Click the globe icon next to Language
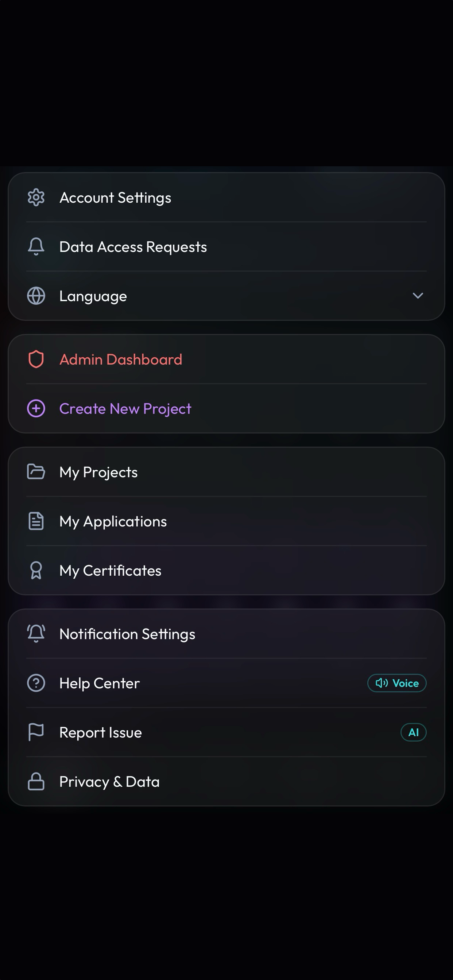The image size is (453, 980). click(36, 296)
